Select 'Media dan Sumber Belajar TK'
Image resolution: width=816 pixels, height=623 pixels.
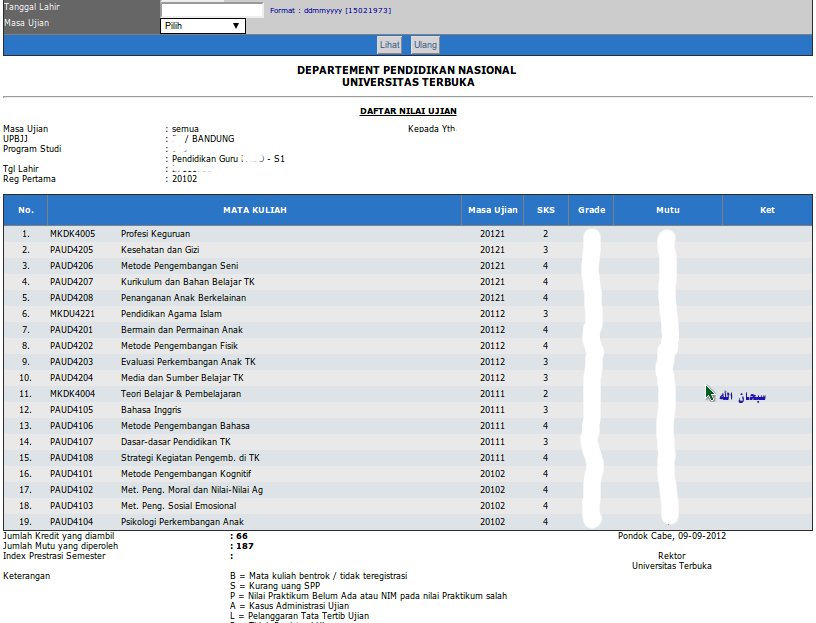tap(182, 378)
